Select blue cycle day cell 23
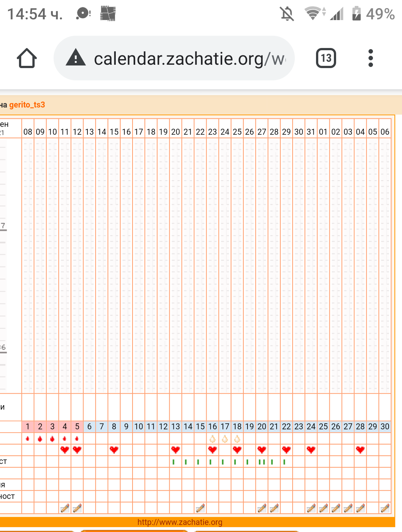This screenshot has height=532, width=402. (x=299, y=427)
